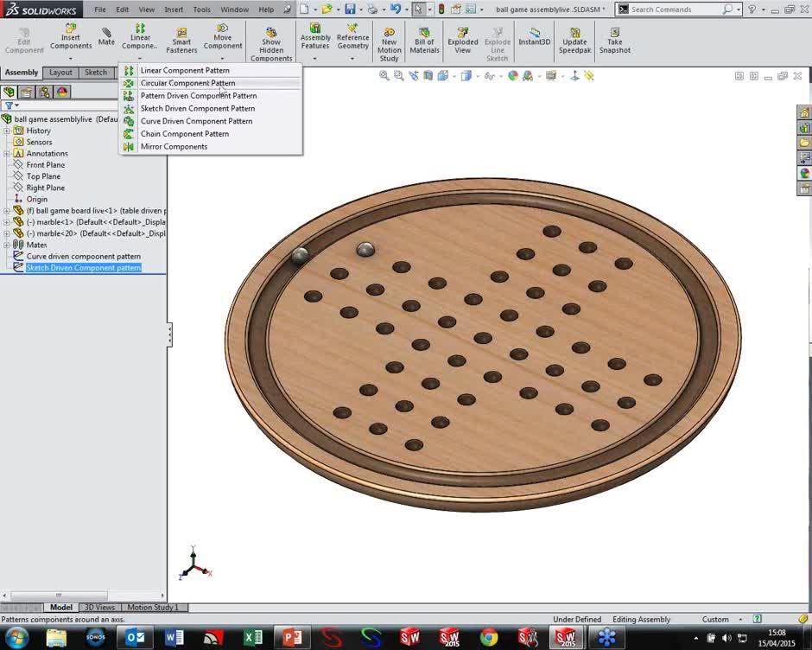Select the Mate tool

click(106, 35)
